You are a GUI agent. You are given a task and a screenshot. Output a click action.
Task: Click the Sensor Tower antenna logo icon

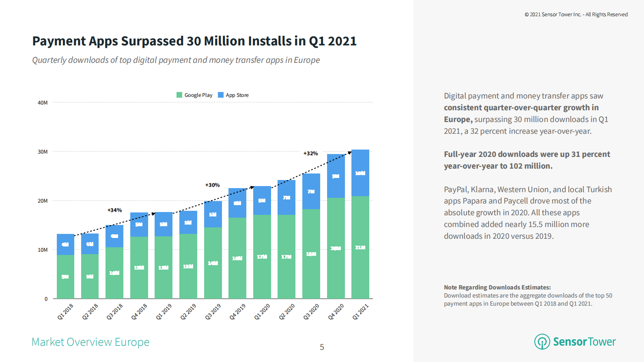pyautogui.click(x=542, y=342)
